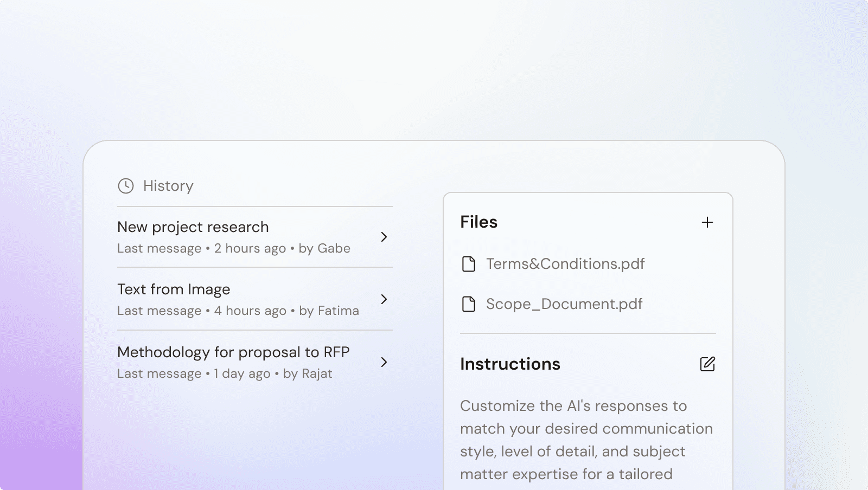Screen dimensions: 868x490
Task: Open Methodology for proposal to RFP
Action: click(233, 352)
